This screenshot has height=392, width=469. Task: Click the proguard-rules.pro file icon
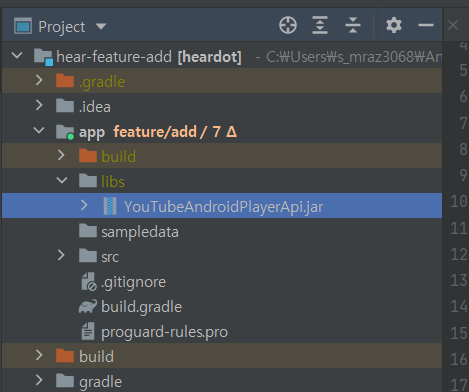coord(88,331)
